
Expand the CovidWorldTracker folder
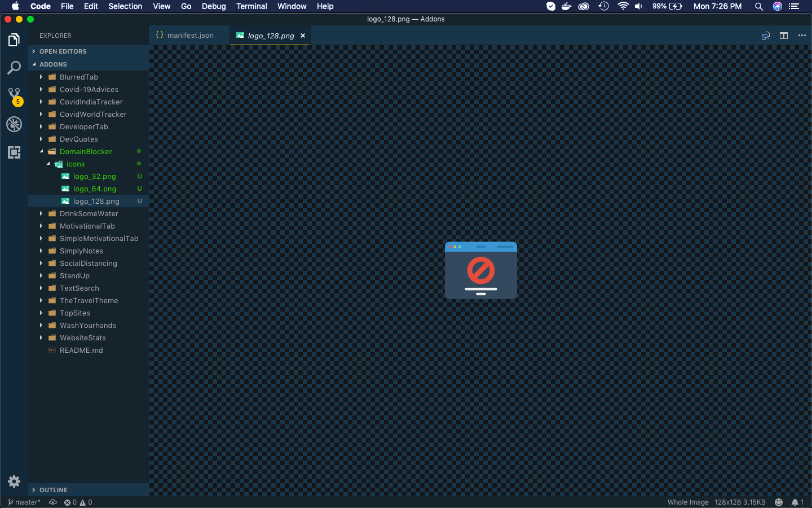89,115
